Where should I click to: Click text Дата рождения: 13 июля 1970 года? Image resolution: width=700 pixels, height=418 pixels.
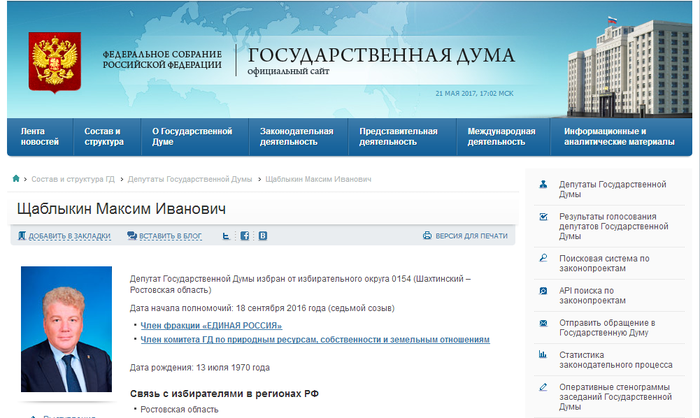pos(200,368)
